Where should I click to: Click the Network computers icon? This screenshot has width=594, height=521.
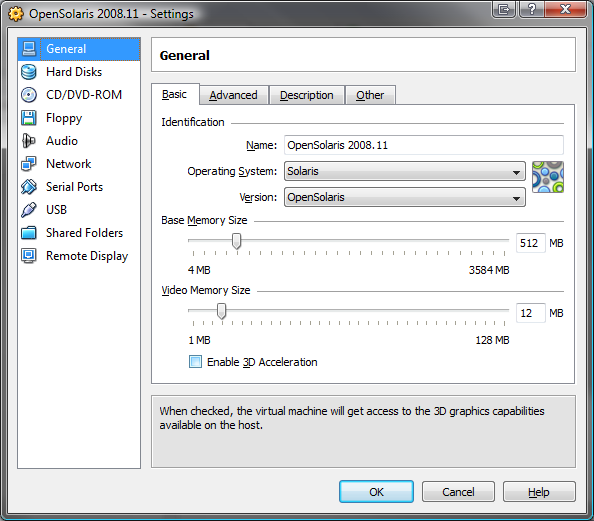29,164
